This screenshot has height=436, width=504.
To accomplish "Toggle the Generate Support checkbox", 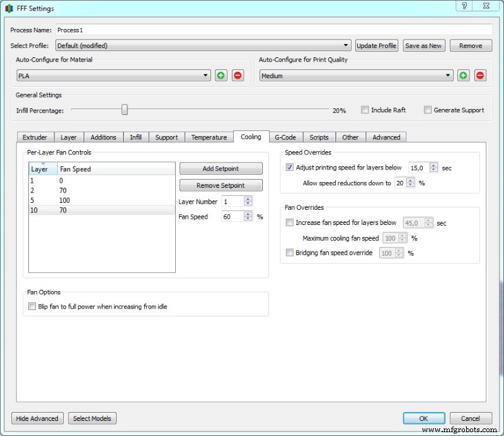I will [428, 110].
